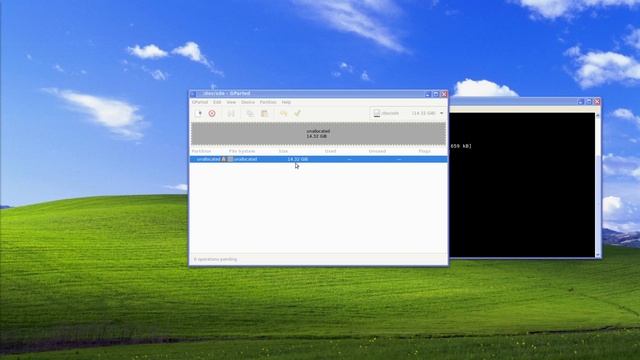Click the red Delete partition icon
The image size is (640, 360).
click(212, 113)
